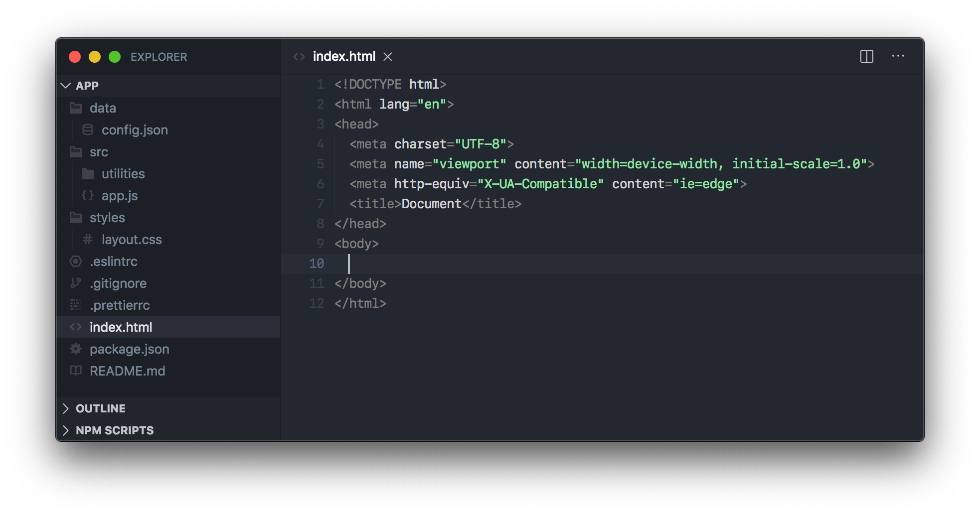980x515 pixels.
Task: Open the config.json file icon
Action: pos(88,129)
